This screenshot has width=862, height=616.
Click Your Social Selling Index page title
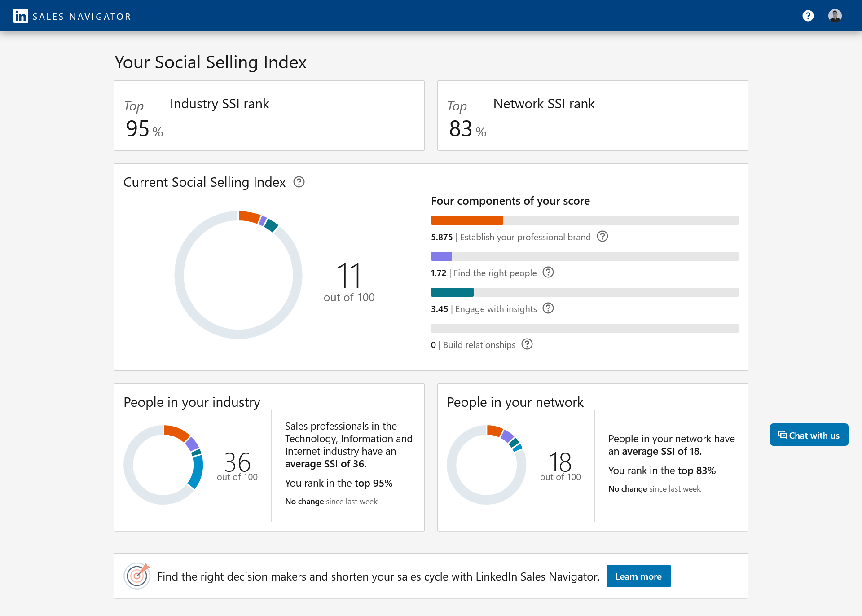coord(211,62)
